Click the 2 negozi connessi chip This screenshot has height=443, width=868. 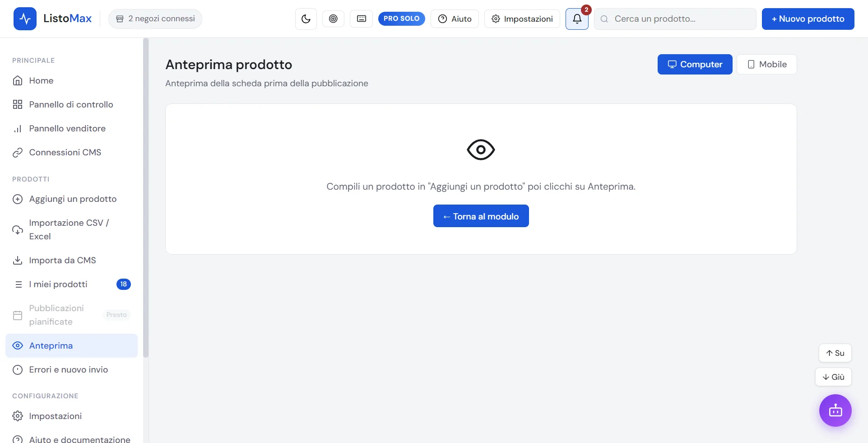tap(155, 19)
